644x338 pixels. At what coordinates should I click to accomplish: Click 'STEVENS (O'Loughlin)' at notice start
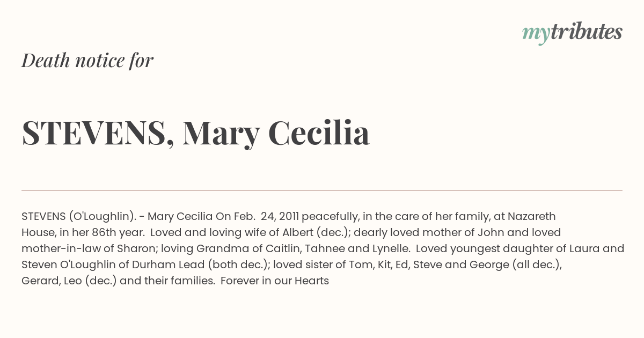(78, 217)
